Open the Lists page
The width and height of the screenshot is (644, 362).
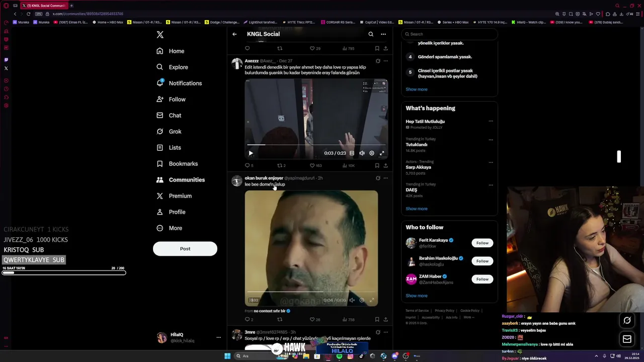pos(169,147)
